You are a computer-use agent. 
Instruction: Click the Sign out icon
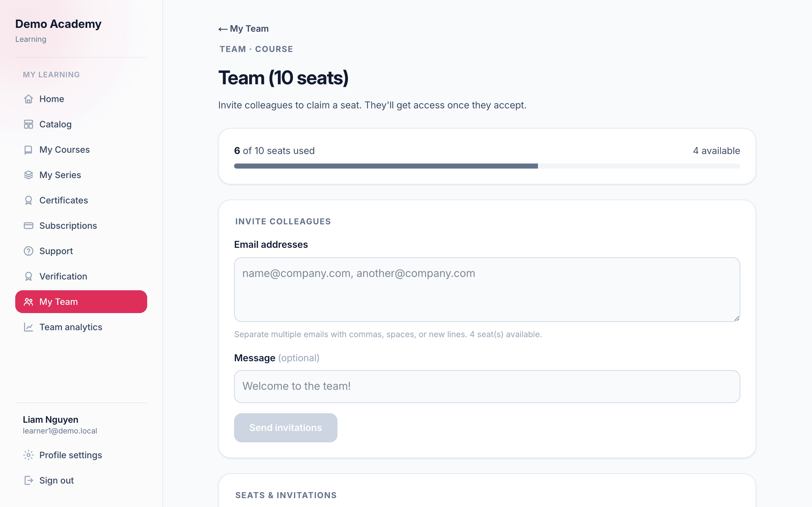29,480
